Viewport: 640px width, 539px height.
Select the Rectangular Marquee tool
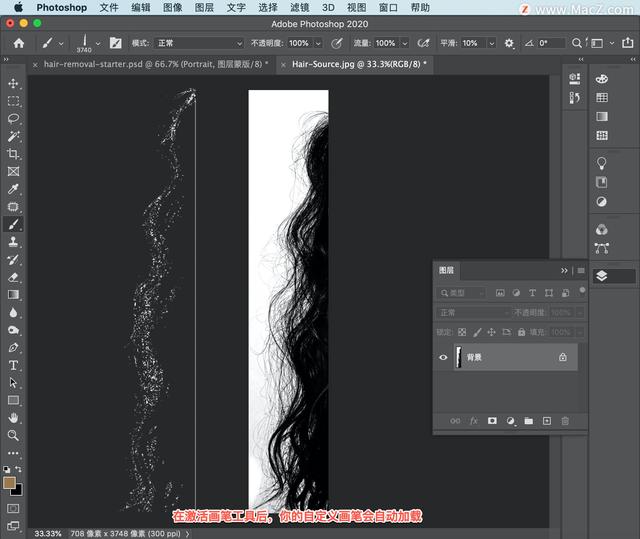pyautogui.click(x=13, y=101)
